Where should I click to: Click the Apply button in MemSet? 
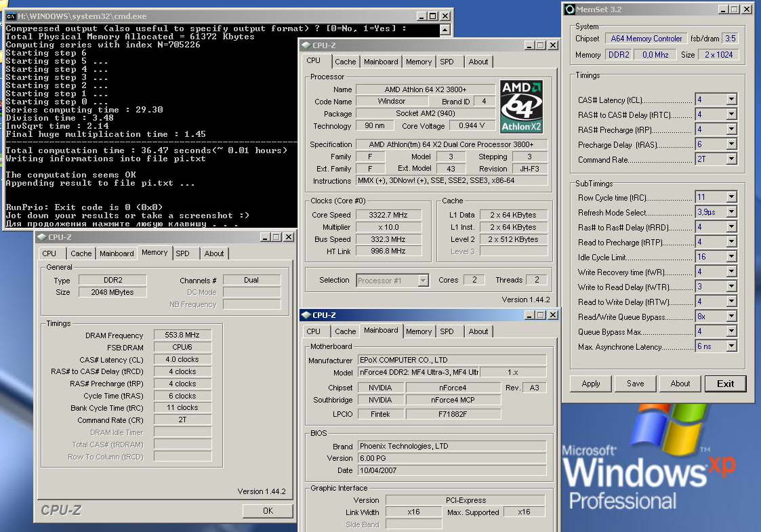click(x=591, y=384)
